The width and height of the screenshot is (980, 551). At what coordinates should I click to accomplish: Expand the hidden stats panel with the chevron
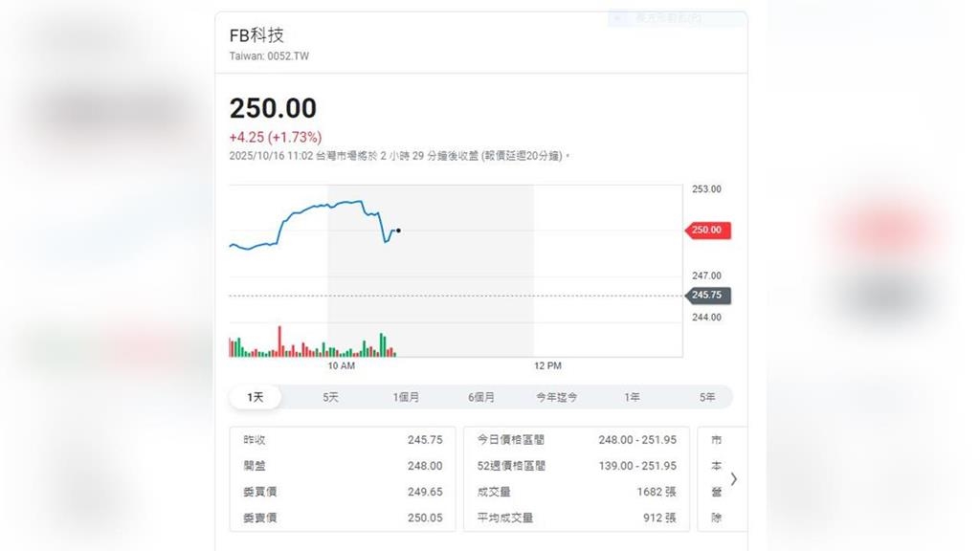[734, 479]
